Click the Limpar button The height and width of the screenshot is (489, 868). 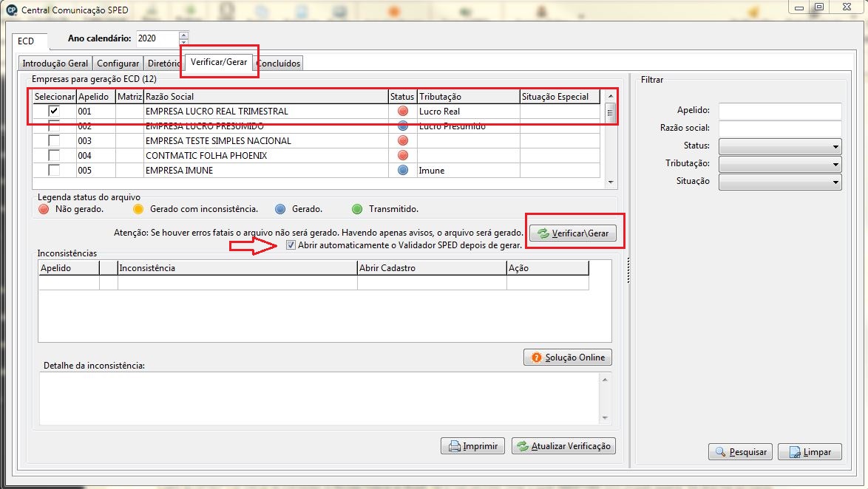810,452
